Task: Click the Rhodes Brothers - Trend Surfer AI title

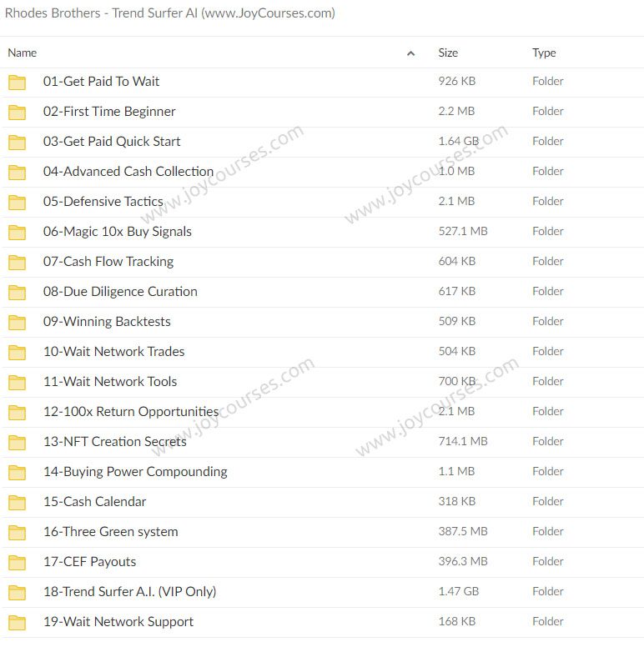Action: 169,13
